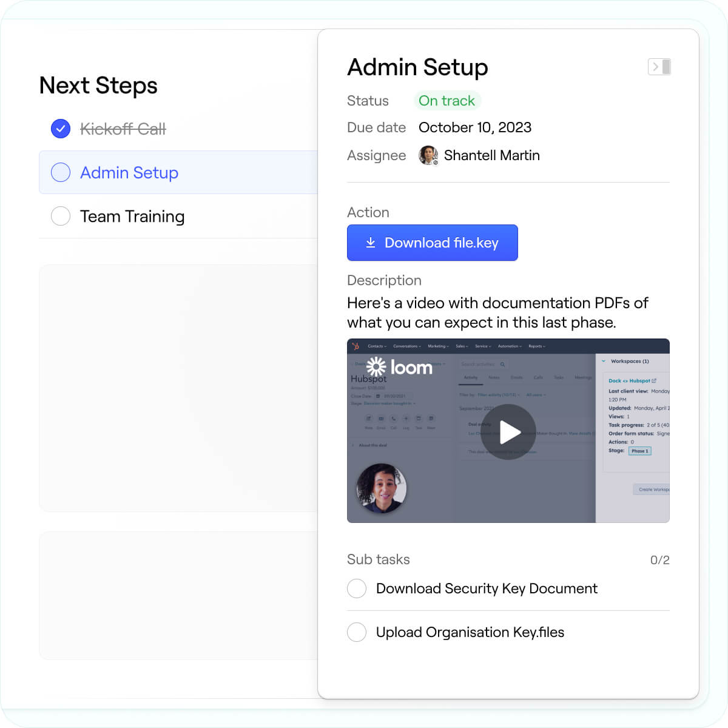Select the Email activity icon
The height and width of the screenshot is (728, 728).
point(381,419)
